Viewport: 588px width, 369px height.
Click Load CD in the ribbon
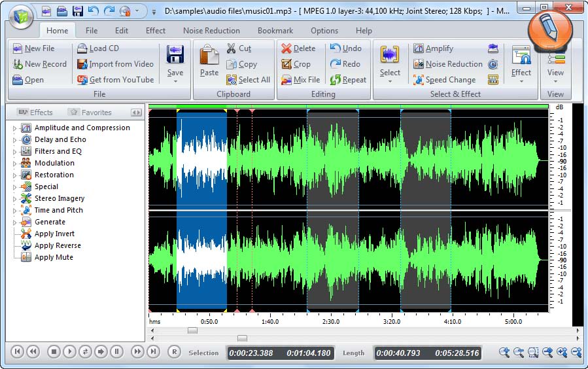pos(98,48)
